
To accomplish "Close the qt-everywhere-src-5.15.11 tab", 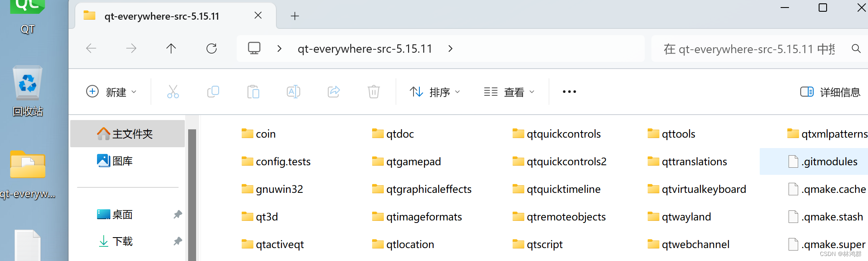I will point(258,15).
